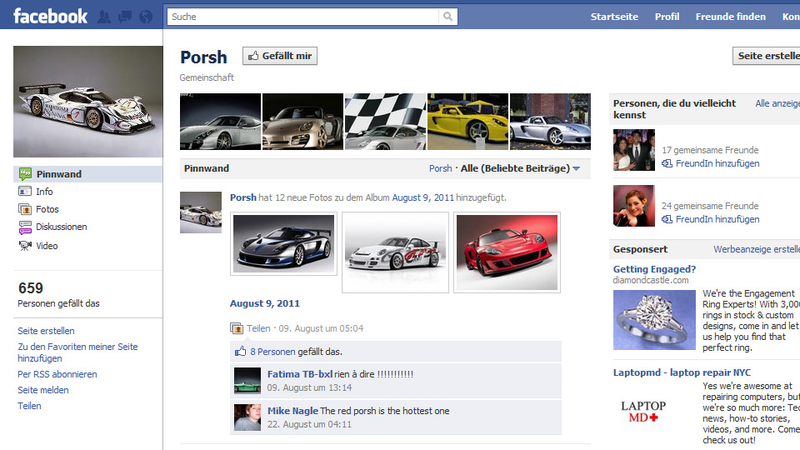Click Porsh avatar beside the post
Screen dimensions: 800x450
pyautogui.click(x=201, y=212)
